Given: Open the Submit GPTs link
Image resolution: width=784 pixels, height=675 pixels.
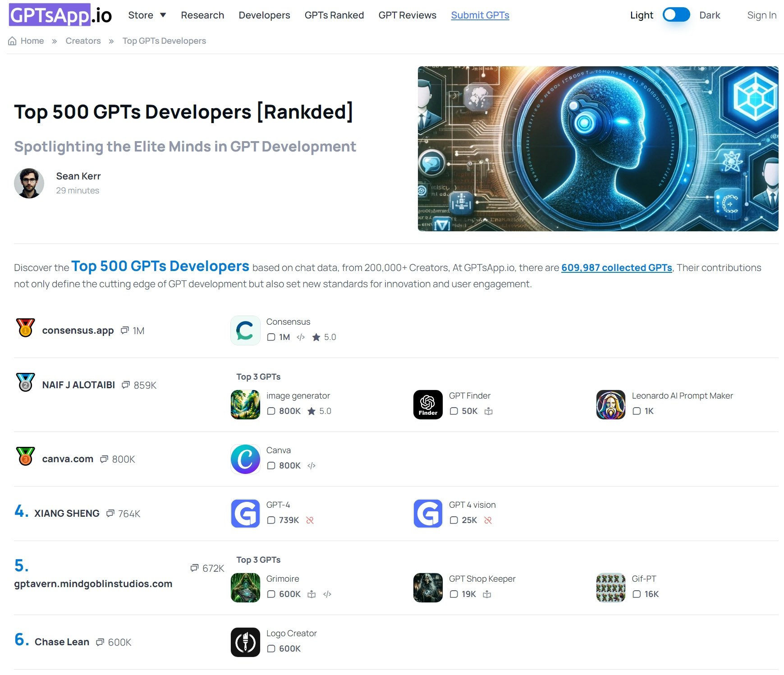Looking at the screenshot, I should tap(480, 15).
